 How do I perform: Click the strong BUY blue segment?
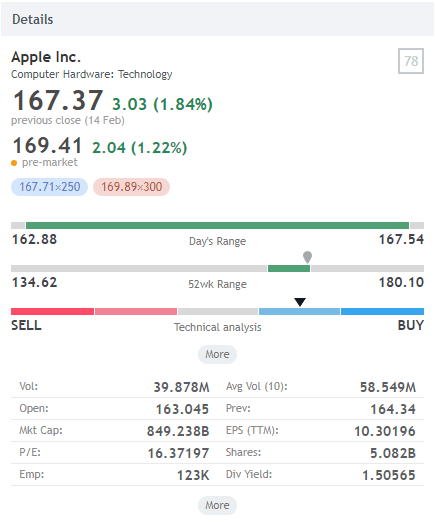coord(382,311)
